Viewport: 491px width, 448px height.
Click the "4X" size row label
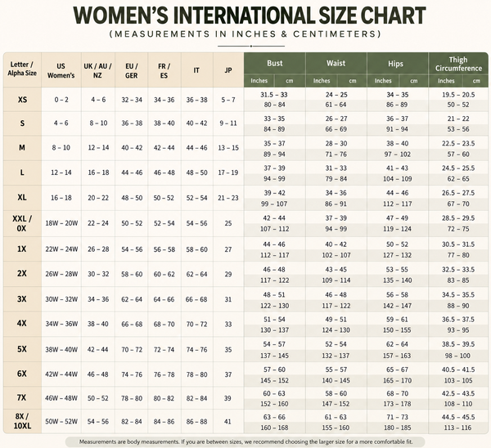[21, 323]
